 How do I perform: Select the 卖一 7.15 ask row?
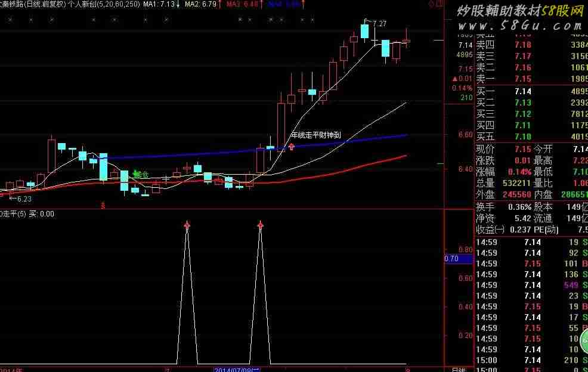pyautogui.click(x=531, y=79)
